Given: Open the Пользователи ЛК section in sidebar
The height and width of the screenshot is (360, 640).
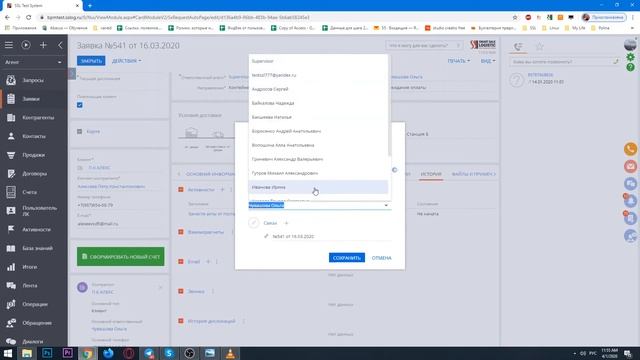Looking at the screenshot, I should coord(39,211).
